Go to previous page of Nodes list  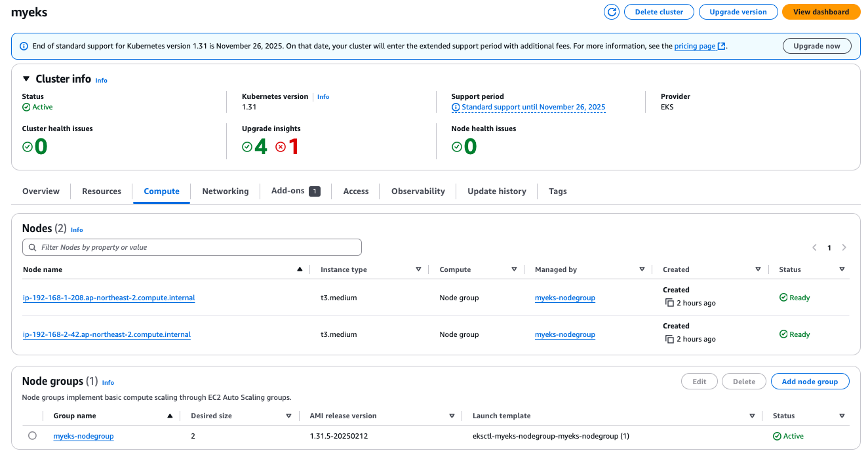814,248
